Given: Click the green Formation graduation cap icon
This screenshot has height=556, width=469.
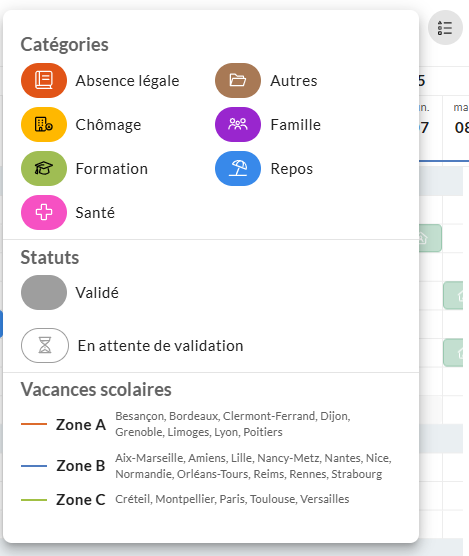Looking at the screenshot, I should (x=44, y=168).
